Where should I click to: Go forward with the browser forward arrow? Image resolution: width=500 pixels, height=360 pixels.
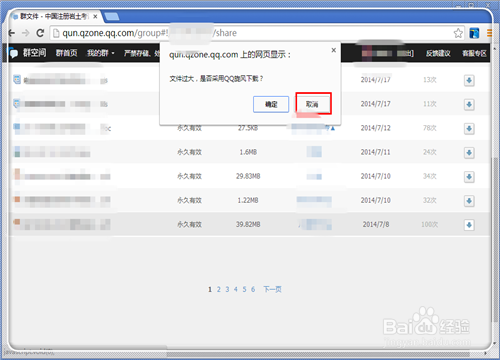tap(25, 33)
